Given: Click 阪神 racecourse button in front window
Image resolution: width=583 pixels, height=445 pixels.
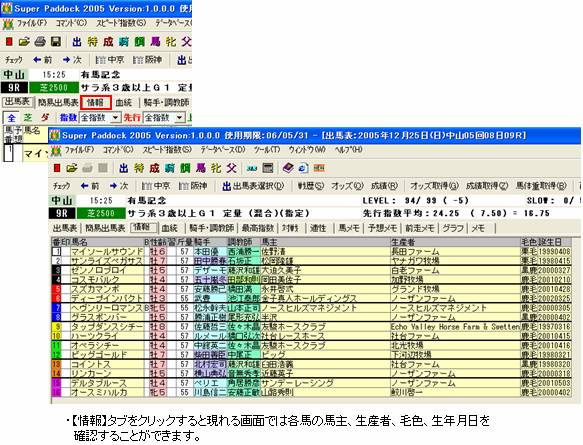Looking at the screenshot, I should click(193, 186).
